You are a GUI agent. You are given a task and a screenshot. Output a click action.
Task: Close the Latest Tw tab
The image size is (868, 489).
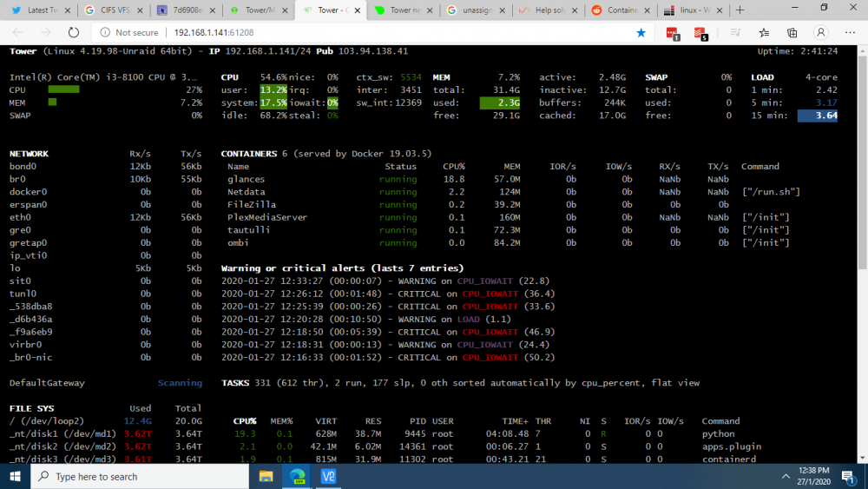click(68, 10)
